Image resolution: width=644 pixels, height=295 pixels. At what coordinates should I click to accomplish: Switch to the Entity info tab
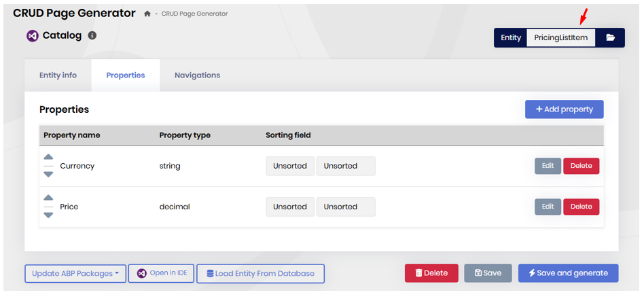(x=58, y=75)
